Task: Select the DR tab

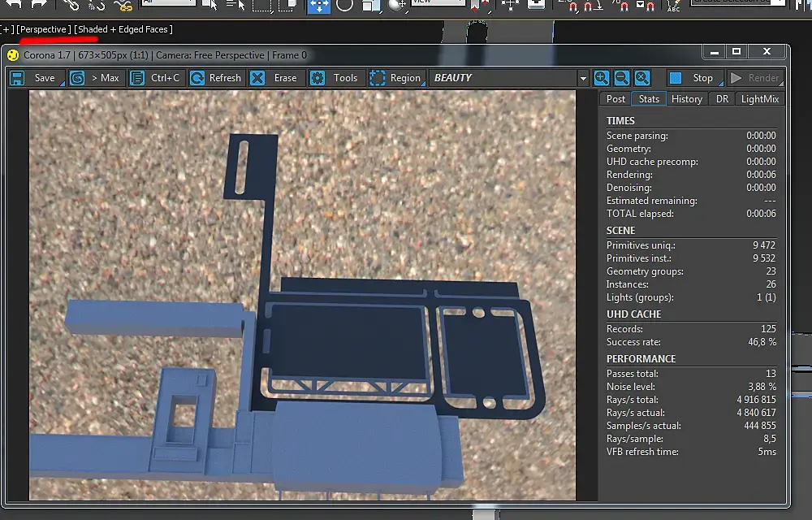Action: pos(721,99)
